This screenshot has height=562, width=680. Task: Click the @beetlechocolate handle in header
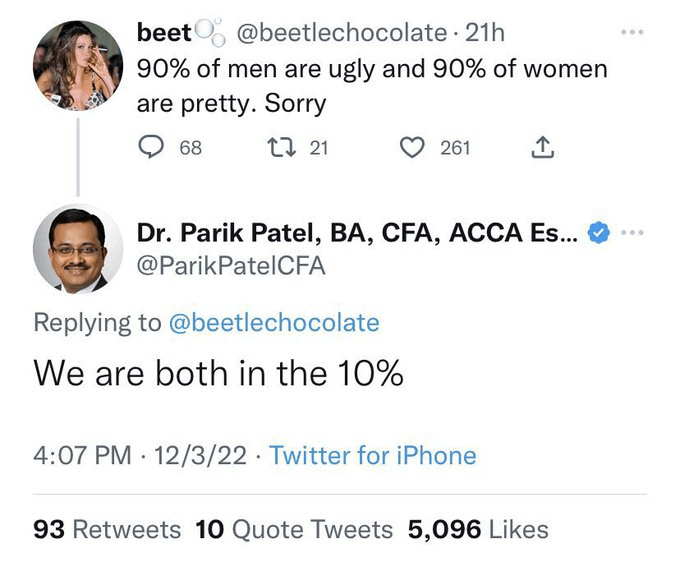pos(339,33)
